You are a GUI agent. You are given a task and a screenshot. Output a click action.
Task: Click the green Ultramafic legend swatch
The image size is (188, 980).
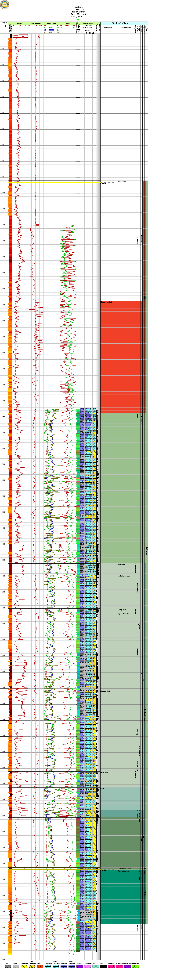click(135, 966)
